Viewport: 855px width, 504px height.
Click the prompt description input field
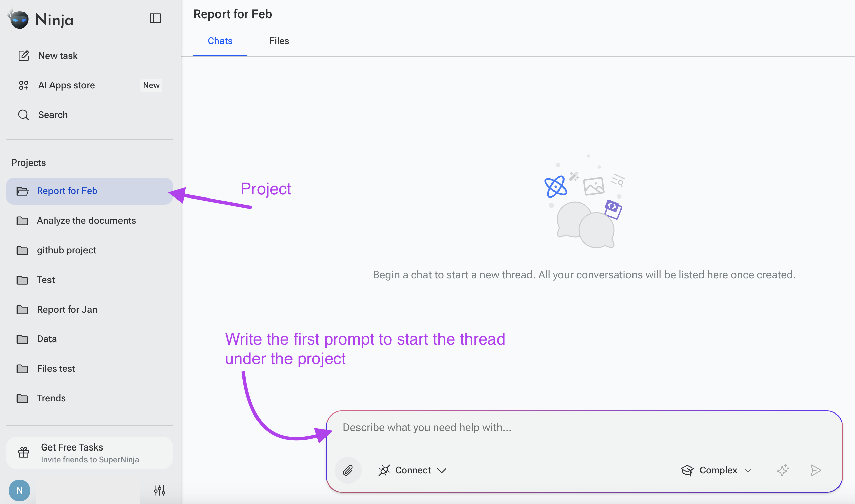point(584,427)
